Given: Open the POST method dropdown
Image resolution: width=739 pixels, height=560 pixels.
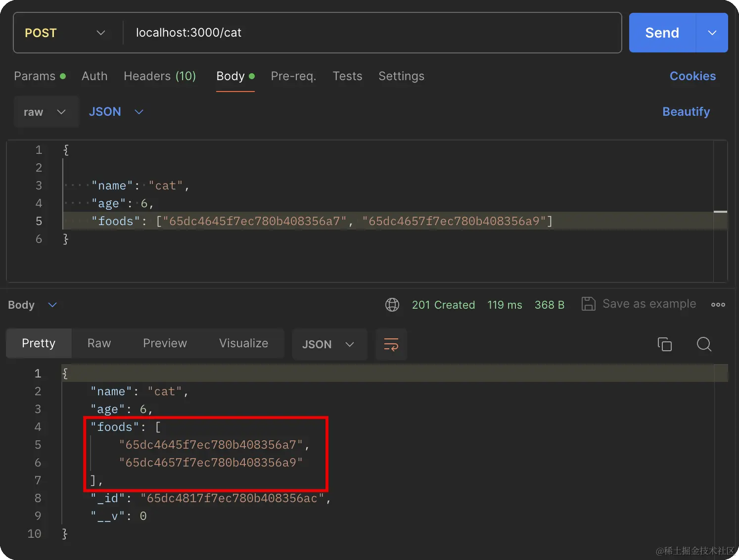Looking at the screenshot, I should (65, 33).
